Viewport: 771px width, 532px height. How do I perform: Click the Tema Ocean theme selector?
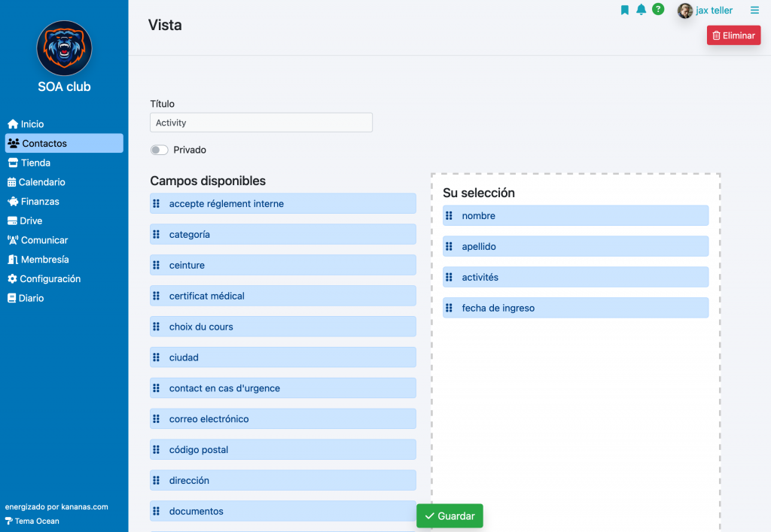[x=32, y=521]
